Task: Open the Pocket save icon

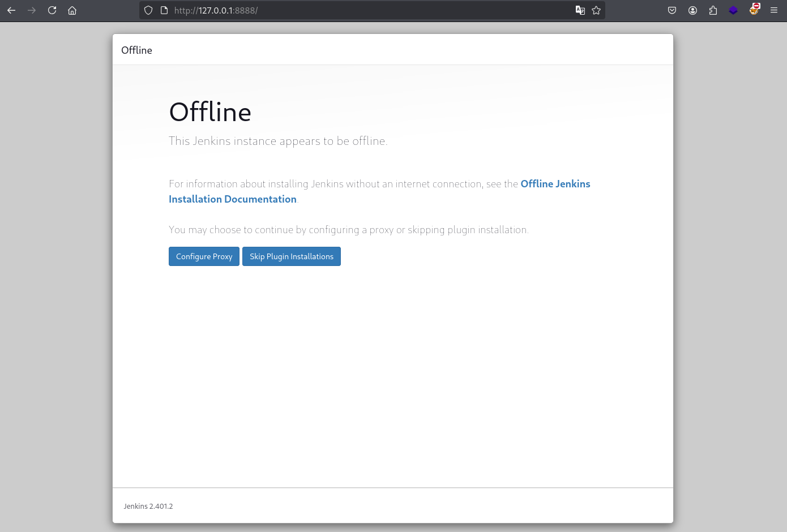Action: point(672,10)
